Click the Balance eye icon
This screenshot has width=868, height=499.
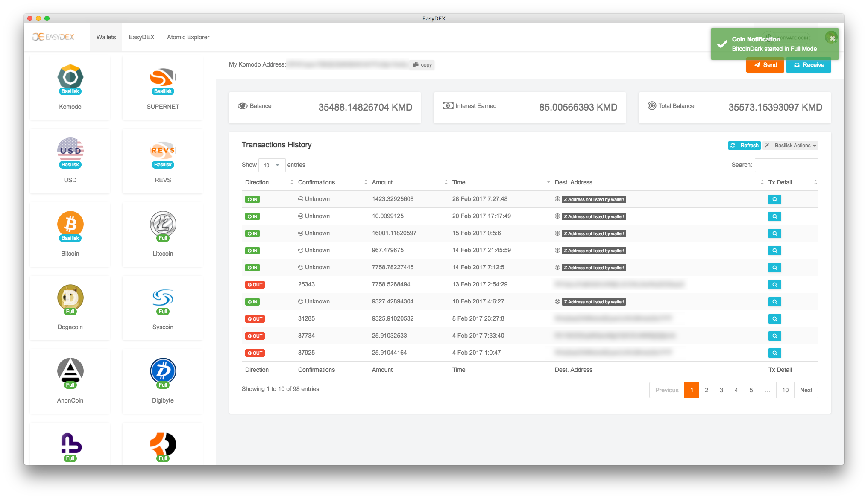pos(243,106)
